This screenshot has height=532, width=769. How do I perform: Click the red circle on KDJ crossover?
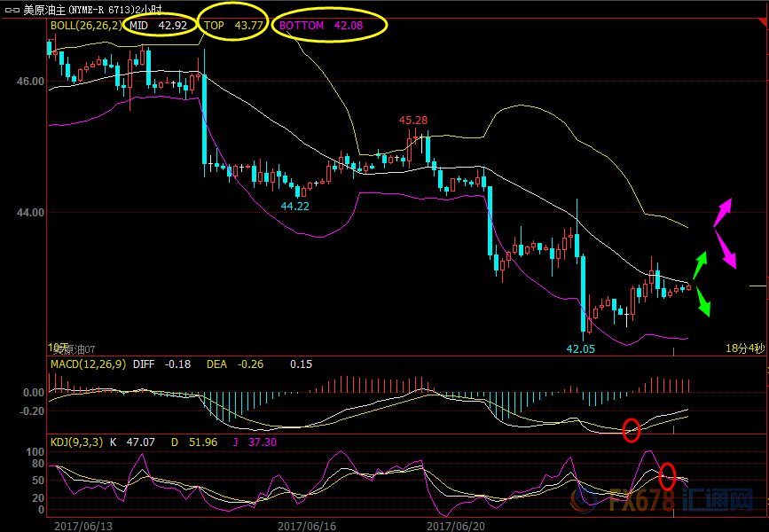[x=668, y=476]
